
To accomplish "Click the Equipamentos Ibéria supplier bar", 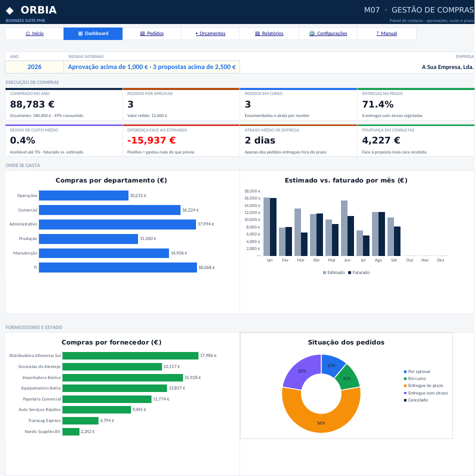I will point(114,388).
